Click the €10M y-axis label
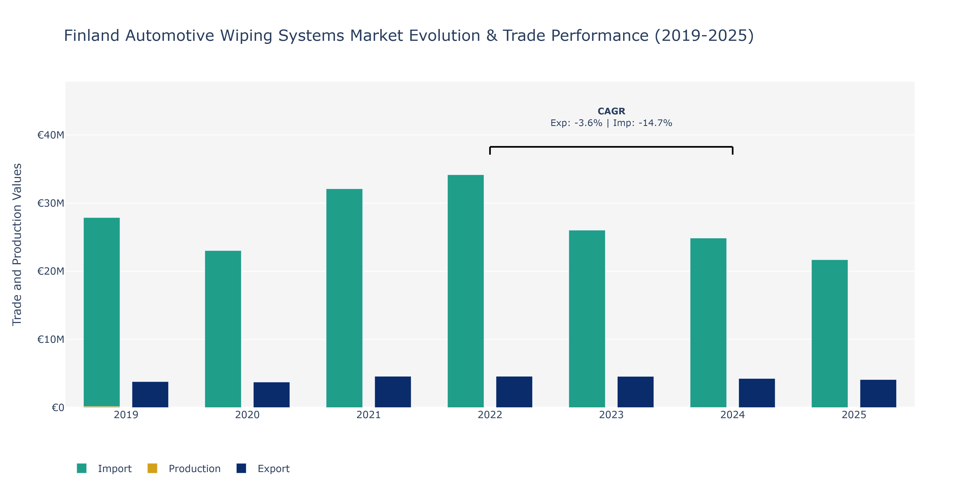This screenshot has width=980, height=490. pyautogui.click(x=51, y=339)
